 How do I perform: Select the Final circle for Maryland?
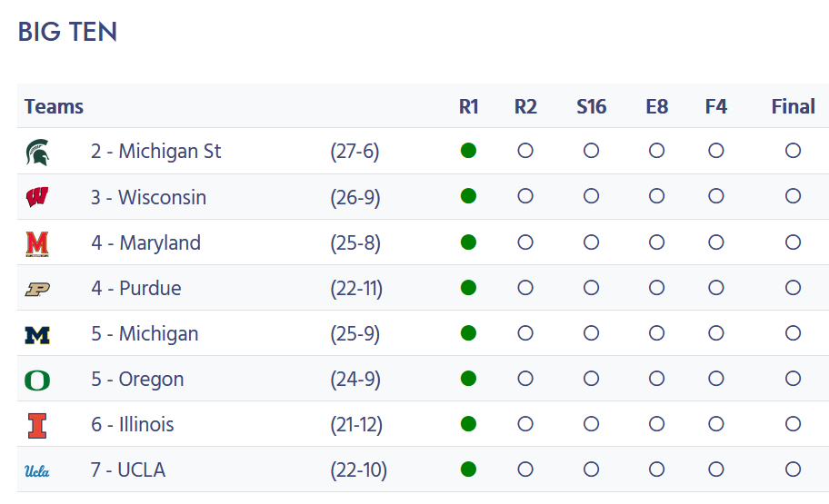pyautogui.click(x=793, y=242)
